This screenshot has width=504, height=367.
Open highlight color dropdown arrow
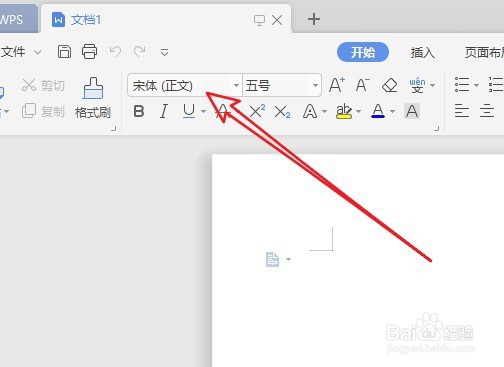coord(359,111)
